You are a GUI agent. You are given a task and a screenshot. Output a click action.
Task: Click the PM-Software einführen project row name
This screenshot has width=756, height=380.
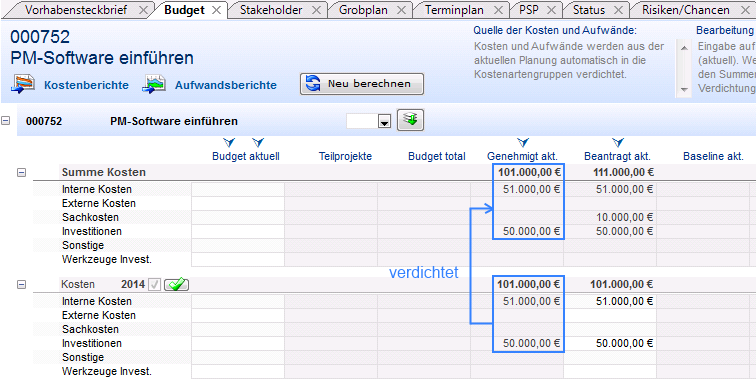pos(174,121)
